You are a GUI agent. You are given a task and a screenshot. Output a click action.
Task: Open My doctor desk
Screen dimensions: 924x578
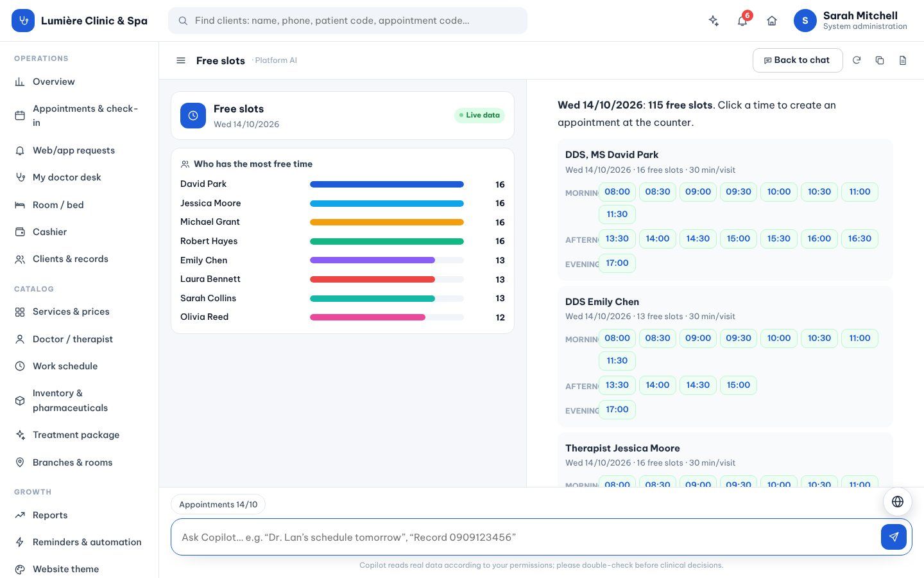[80, 177]
